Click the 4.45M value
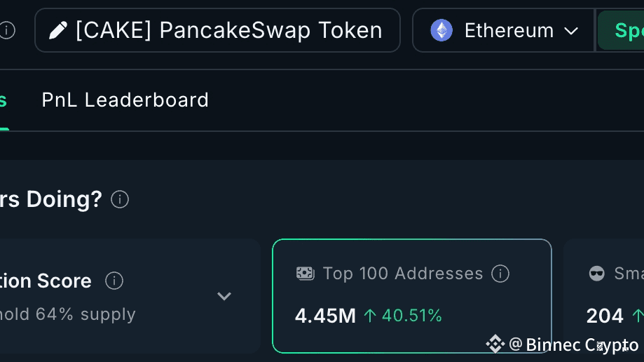644x362 pixels. point(325,316)
